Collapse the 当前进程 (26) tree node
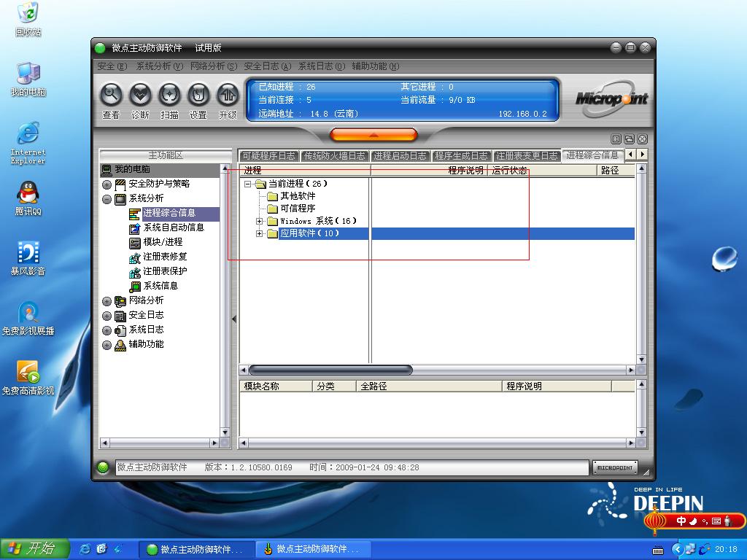 [x=247, y=184]
